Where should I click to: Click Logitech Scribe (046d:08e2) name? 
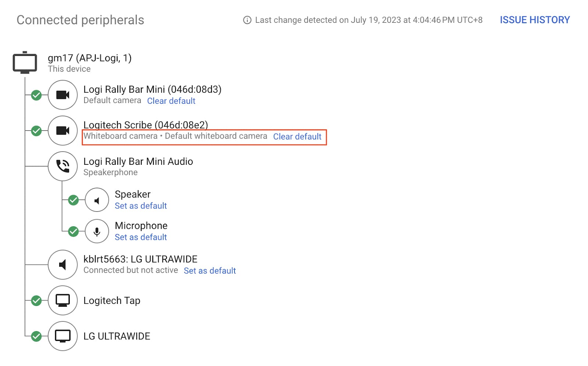tap(146, 125)
